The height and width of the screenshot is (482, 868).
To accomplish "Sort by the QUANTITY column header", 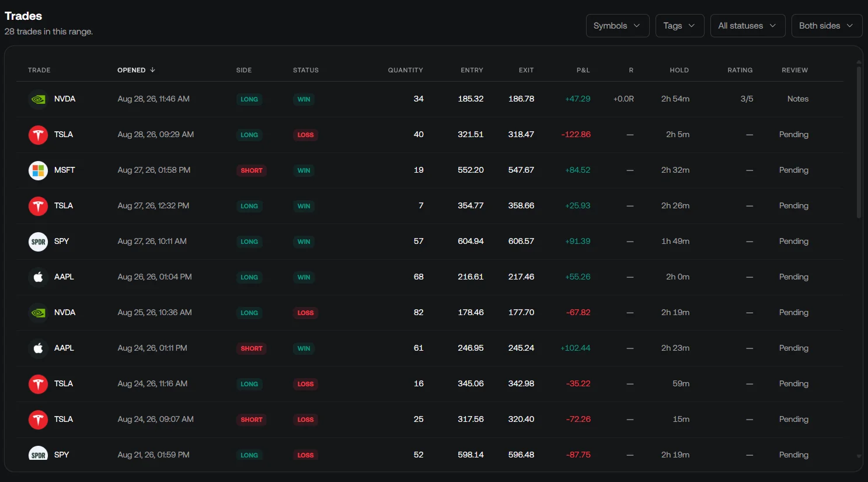I will pos(406,70).
